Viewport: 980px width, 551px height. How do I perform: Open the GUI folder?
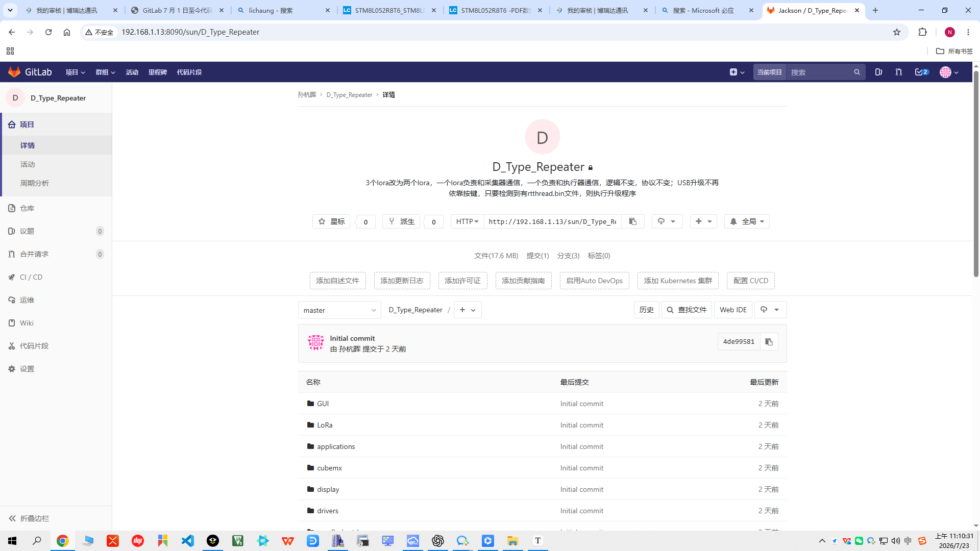[323, 404]
